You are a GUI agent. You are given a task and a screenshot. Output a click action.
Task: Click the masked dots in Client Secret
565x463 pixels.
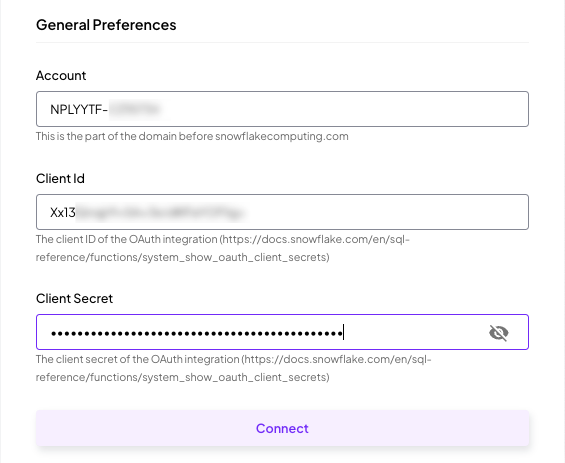pyautogui.click(x=196, y=334)
